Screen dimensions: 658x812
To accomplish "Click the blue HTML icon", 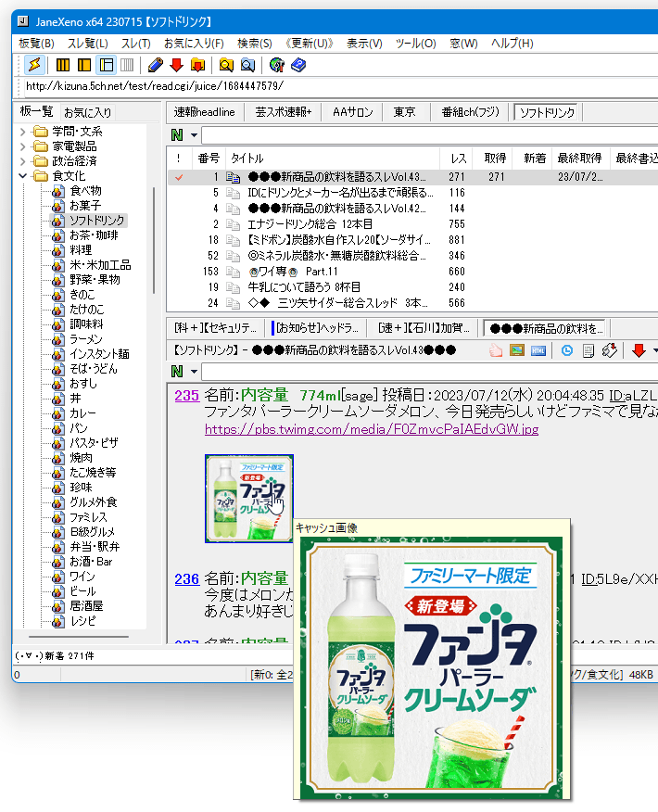I will click(x=538, y=350).
